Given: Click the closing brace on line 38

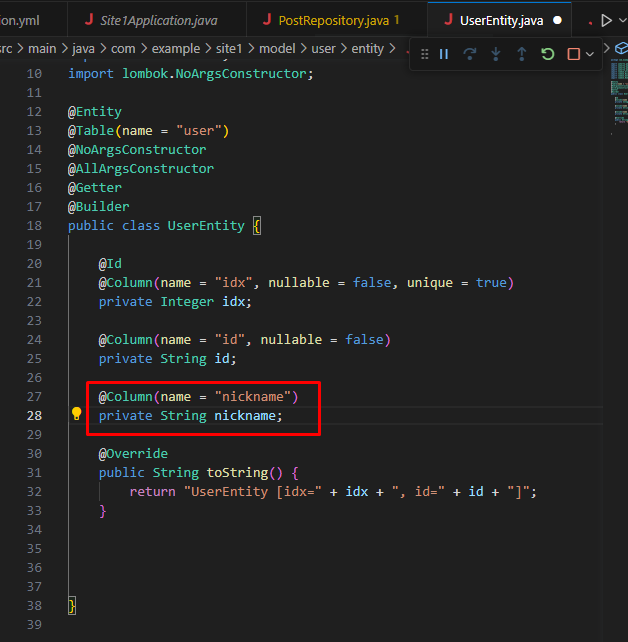Looking at the screenshot, I should point(72,606).
